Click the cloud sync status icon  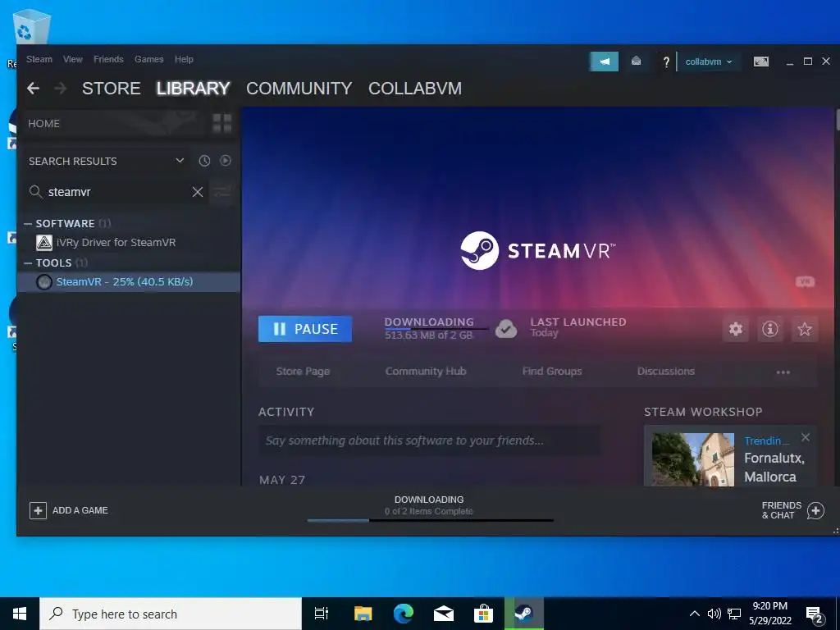pyautogui.click(x=505, y=328)
